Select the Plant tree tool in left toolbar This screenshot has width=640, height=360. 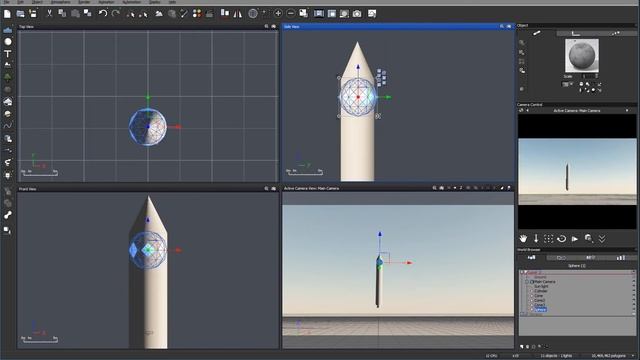(x=8, y=77)
